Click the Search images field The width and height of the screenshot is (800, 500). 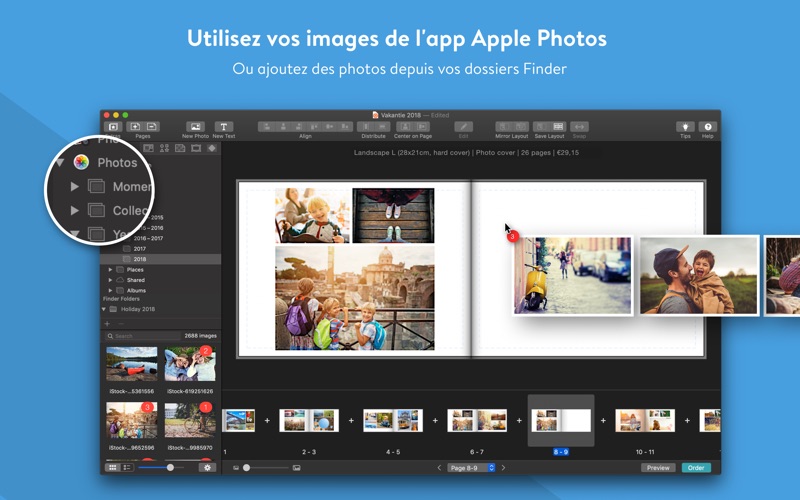(x=143, y=336)
